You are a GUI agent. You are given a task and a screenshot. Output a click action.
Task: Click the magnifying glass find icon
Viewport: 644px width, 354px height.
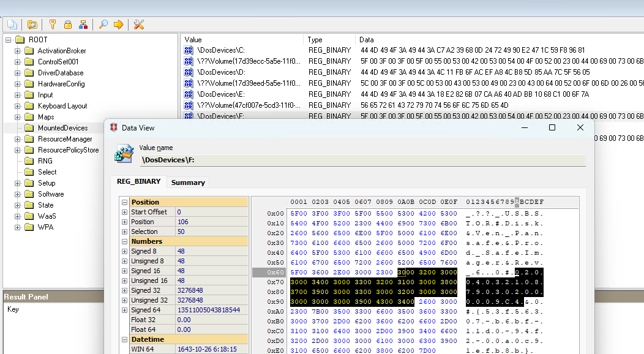(x=103, y=24)
